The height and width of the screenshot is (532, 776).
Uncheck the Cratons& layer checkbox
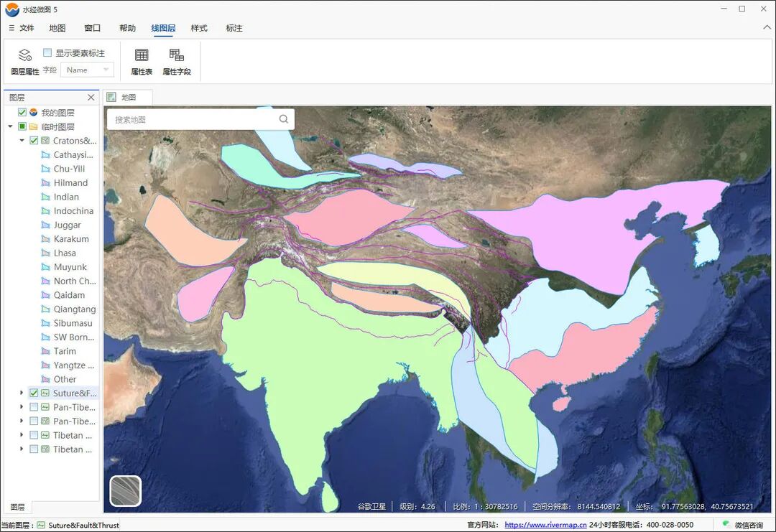[34, 141]
